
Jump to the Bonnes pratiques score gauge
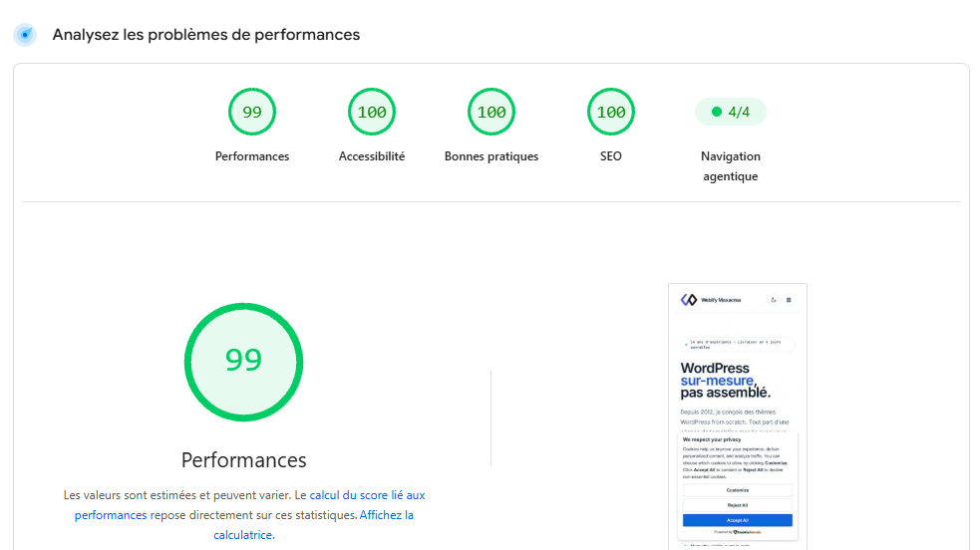[491, 112]
